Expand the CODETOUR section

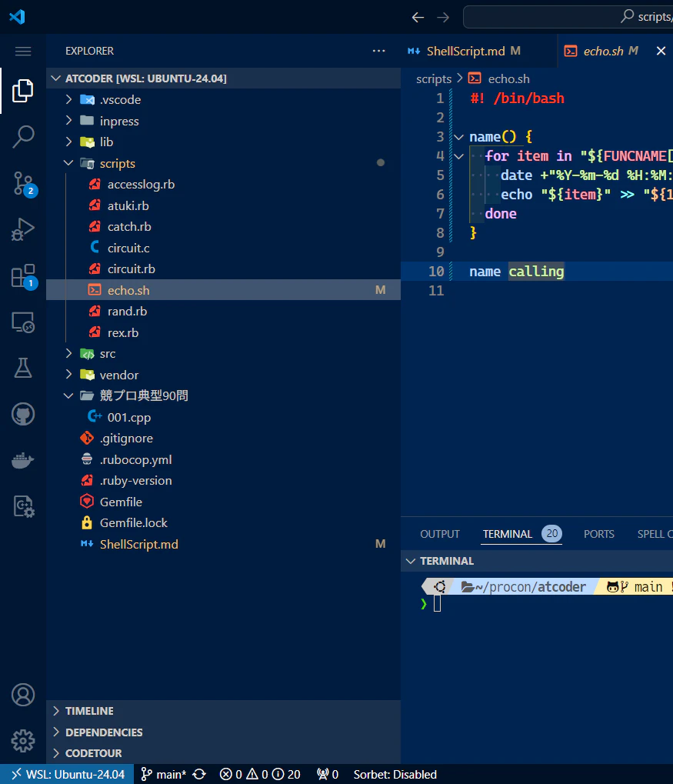[x=224, y=753]
